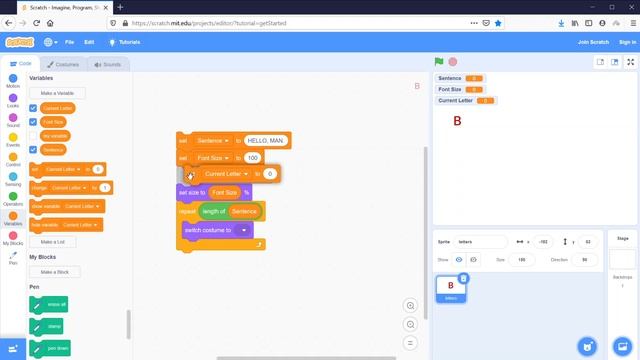Reload the page in Firefox
This screenshot has height=360, width=640.
click(x=36, y=23)
